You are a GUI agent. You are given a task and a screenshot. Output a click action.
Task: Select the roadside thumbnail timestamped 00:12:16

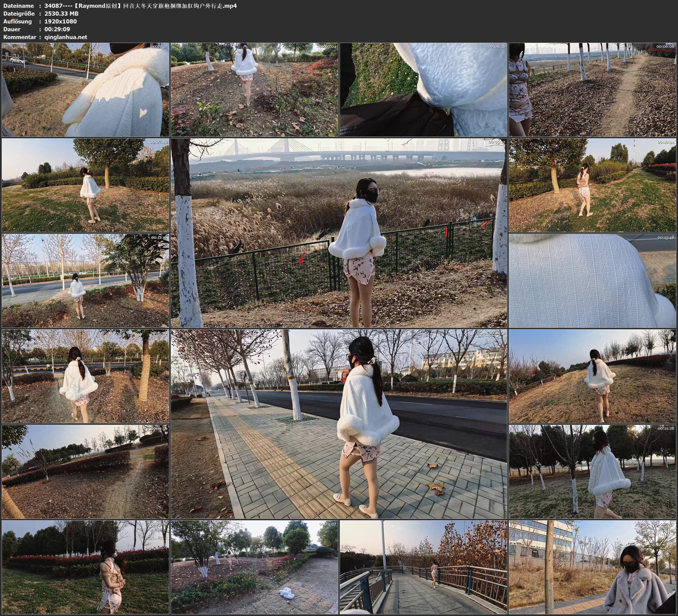point(85,281)
